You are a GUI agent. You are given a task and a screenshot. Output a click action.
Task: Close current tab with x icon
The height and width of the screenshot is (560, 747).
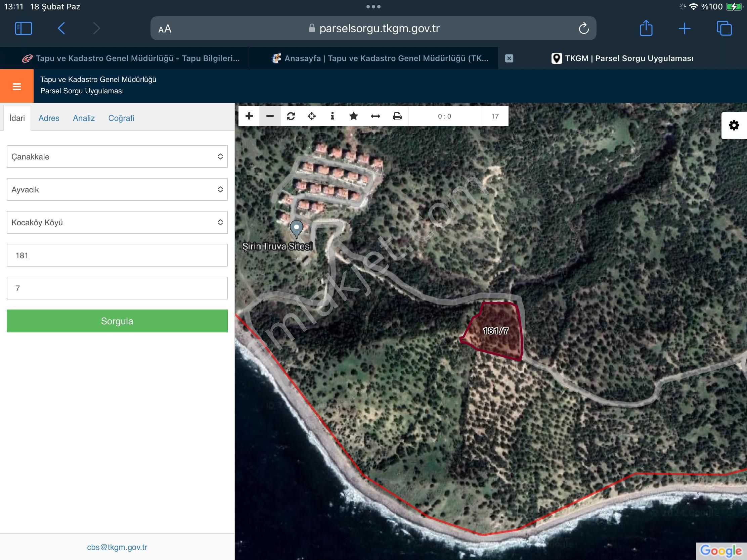509,58
